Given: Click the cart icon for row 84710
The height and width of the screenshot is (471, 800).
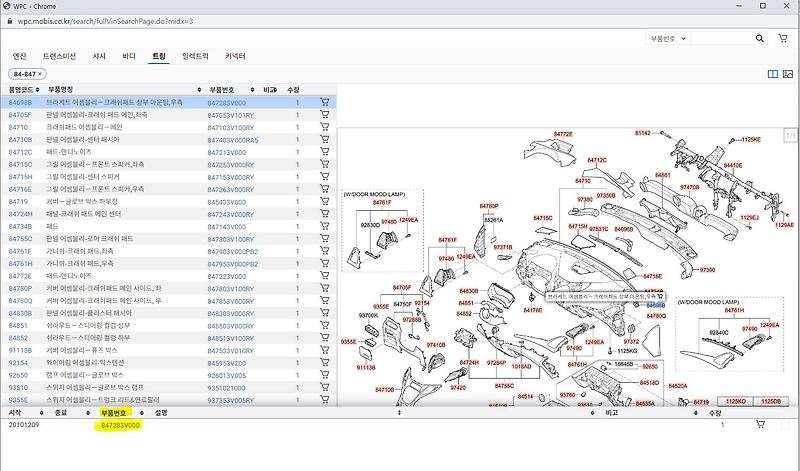Looking at the screenshot, I should pyautogui.click(x=324, y=127).
